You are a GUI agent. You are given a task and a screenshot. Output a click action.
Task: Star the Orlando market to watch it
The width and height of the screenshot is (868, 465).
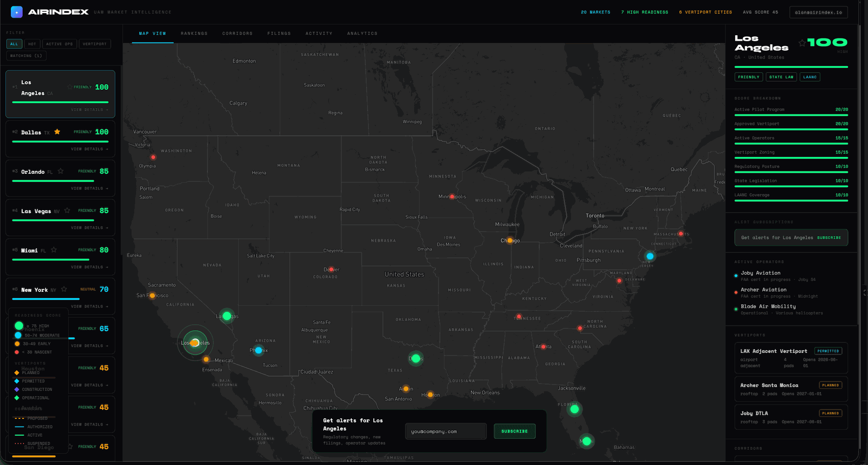(60, 171)
